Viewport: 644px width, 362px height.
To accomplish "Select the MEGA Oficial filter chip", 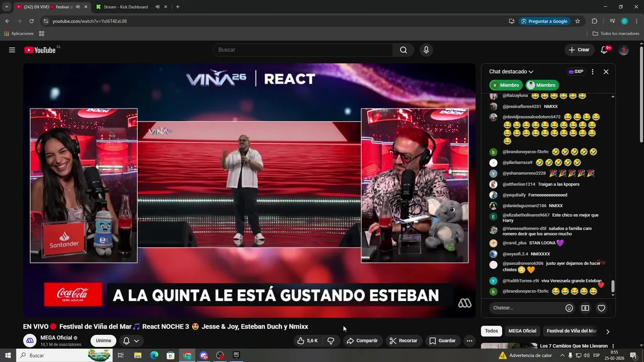I will click(x=522, y=331).
